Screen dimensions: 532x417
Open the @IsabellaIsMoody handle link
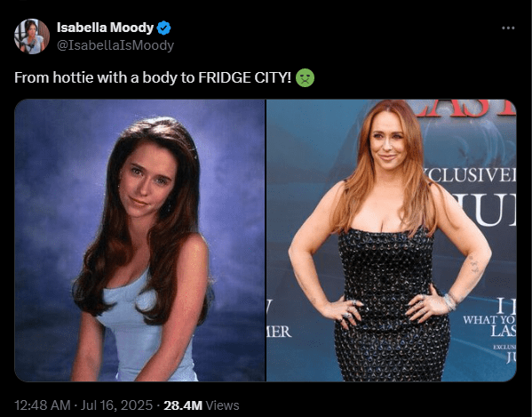point(115,45)
